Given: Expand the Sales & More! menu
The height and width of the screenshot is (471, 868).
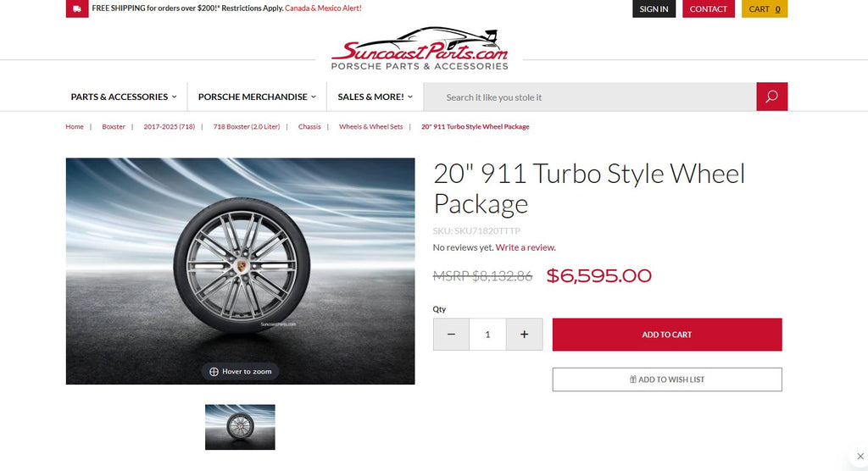Looking at the screenshot, I should click(376, 97).
